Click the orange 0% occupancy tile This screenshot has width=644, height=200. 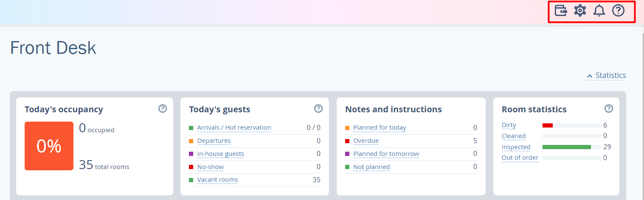click(x=49, y=146)
